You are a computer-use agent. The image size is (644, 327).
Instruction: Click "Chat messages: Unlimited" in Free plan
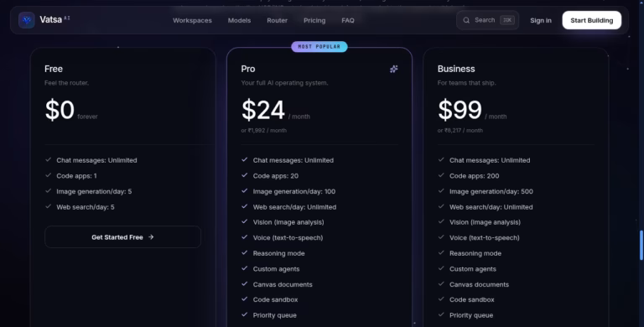[96, 160]
